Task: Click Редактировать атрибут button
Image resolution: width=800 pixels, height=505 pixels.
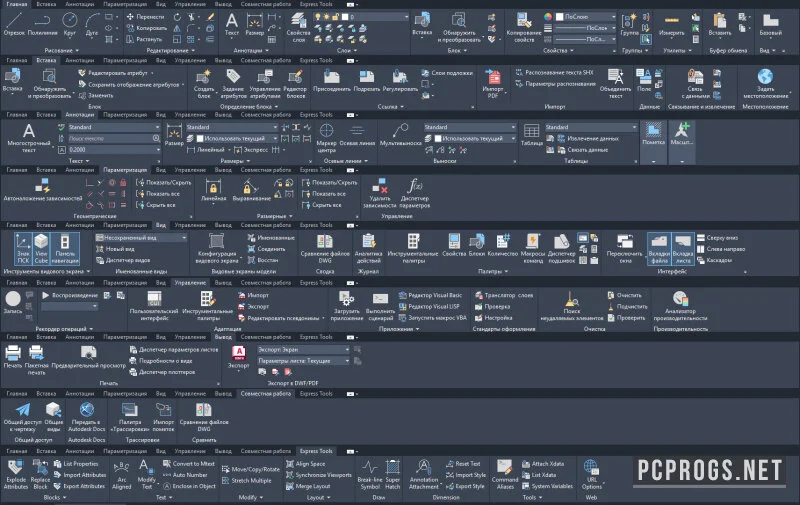Action: pos(115,73)
